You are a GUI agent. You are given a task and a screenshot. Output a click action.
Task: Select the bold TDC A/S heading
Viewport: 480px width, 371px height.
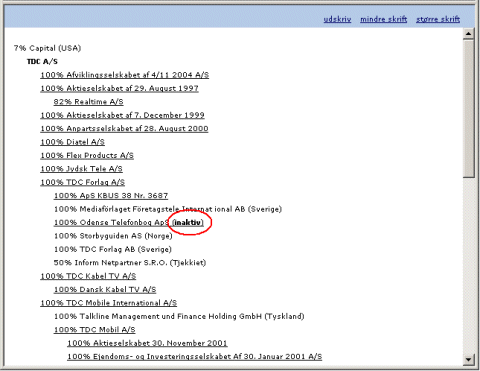pos(42,62)
